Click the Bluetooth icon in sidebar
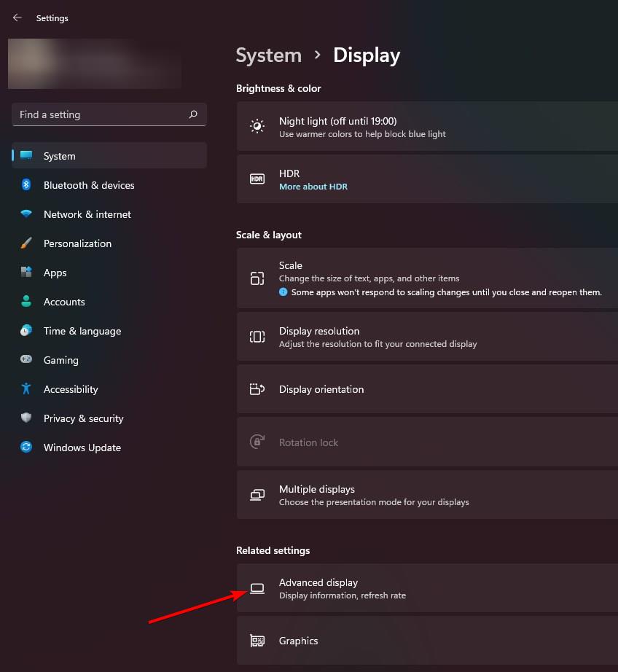 coord(26,184)
